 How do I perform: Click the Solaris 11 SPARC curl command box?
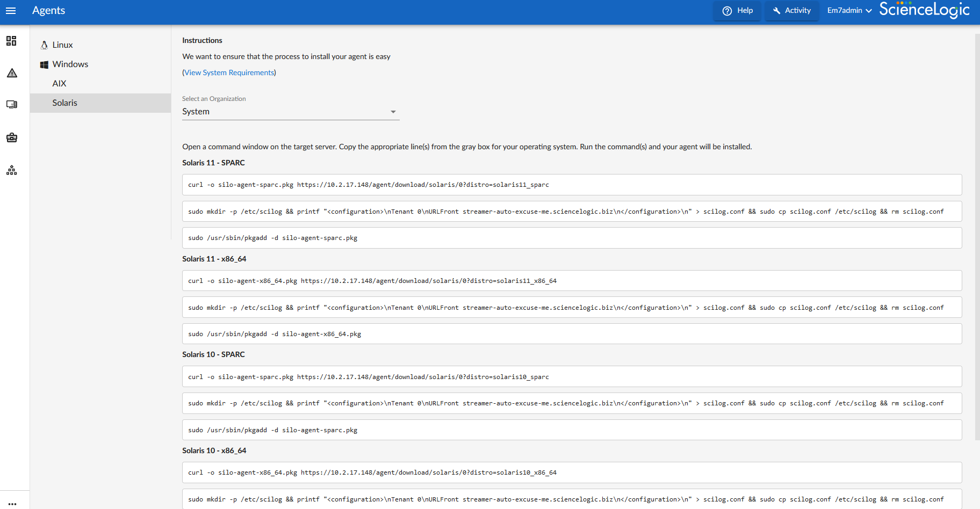(572, 185)
